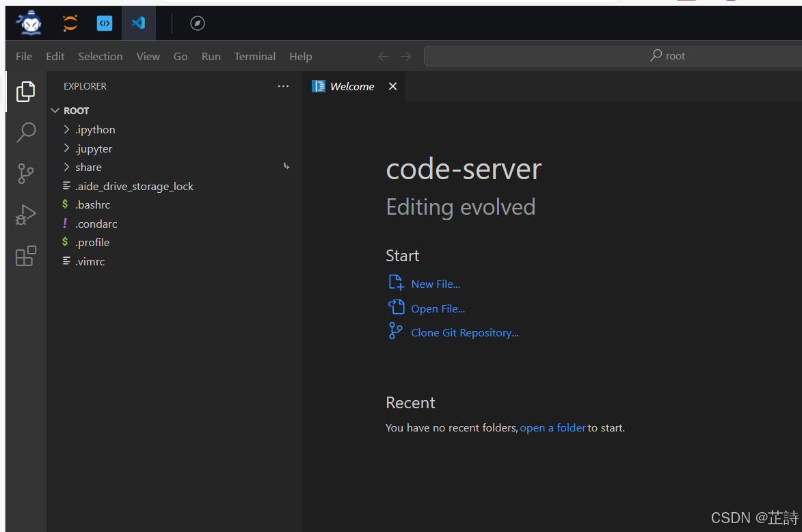Open the blue code editor launcher icon
The width and height of the screenshot is (802, 532).
[x=105, y=23]
